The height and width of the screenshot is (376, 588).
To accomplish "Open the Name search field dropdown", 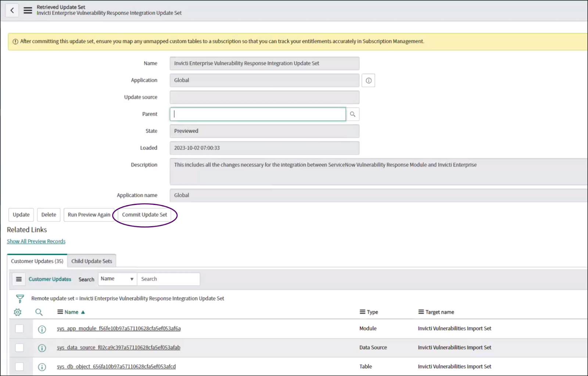I will [117, 279].
